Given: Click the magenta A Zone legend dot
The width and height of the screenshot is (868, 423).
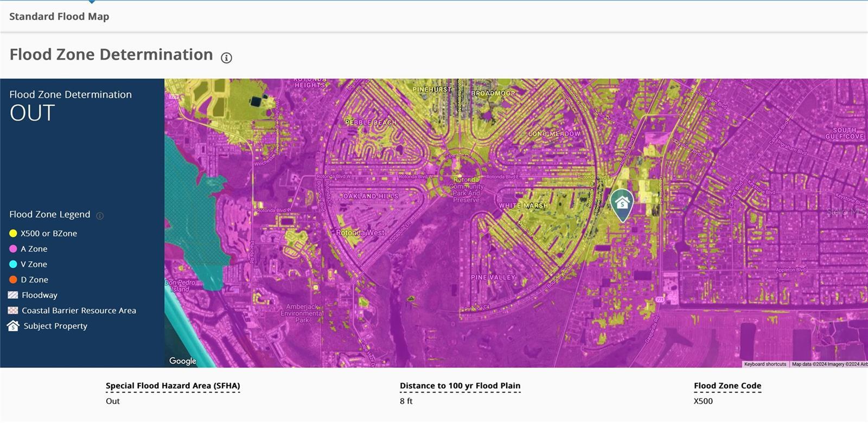Looking at the screenshot, I should coord(13,249).
